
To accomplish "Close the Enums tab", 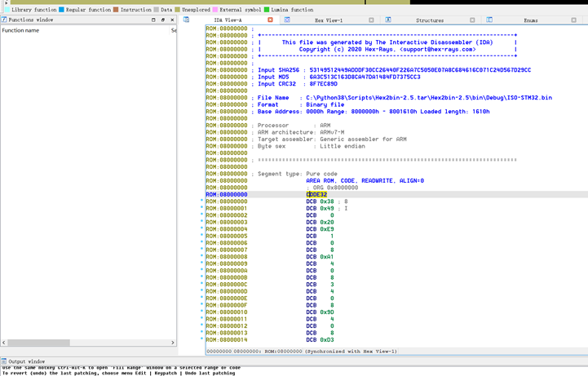I will coord(574,20).
